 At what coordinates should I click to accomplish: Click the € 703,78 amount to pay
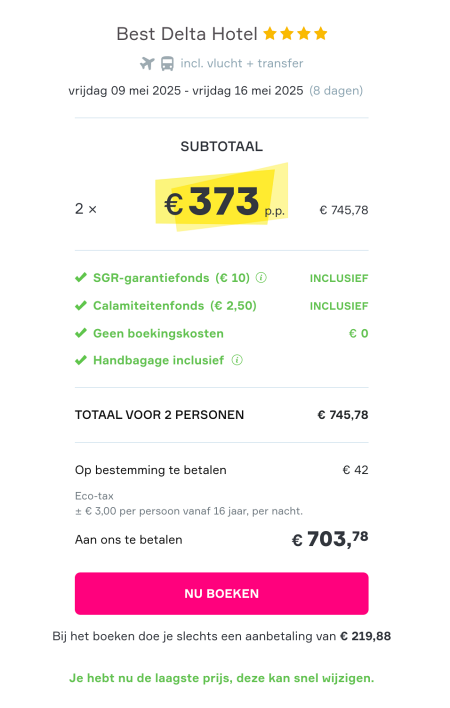pyautogui.click(x=330, y=538)
